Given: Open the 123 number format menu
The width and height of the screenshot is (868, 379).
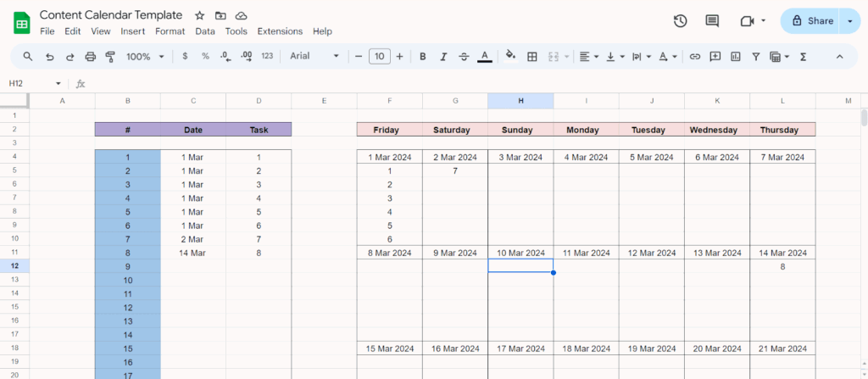Looking at the screenshot, I should [x=267, y=57].
